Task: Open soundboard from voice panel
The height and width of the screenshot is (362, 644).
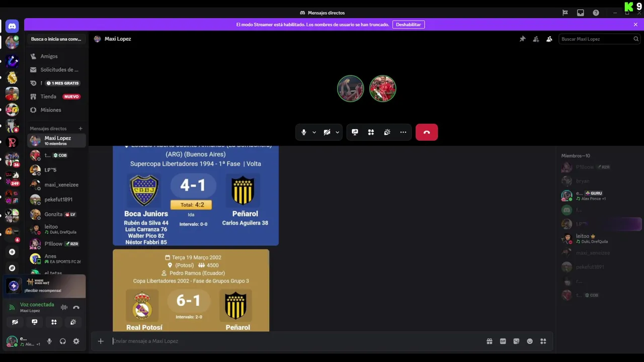Action: (73, 322)
